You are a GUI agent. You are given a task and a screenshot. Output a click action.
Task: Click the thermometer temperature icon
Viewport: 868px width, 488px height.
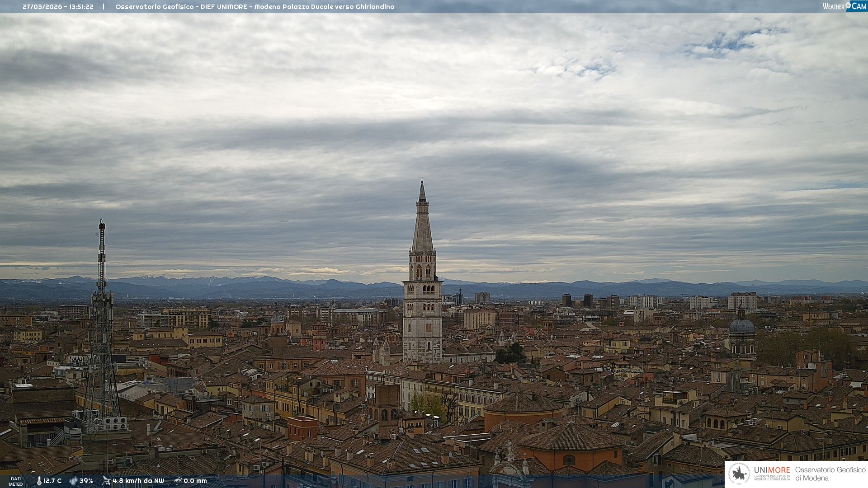(39, 481)
